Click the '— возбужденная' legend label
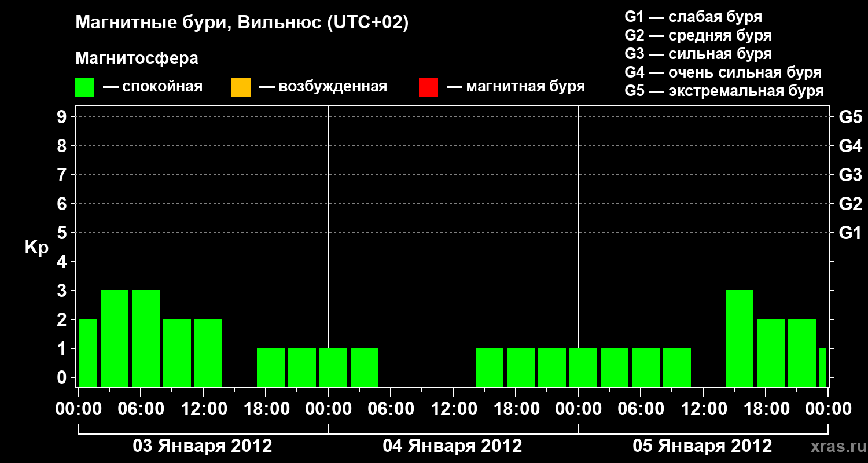Image resolution: width=868 pixels, height=463 pixels. [323, 87]
